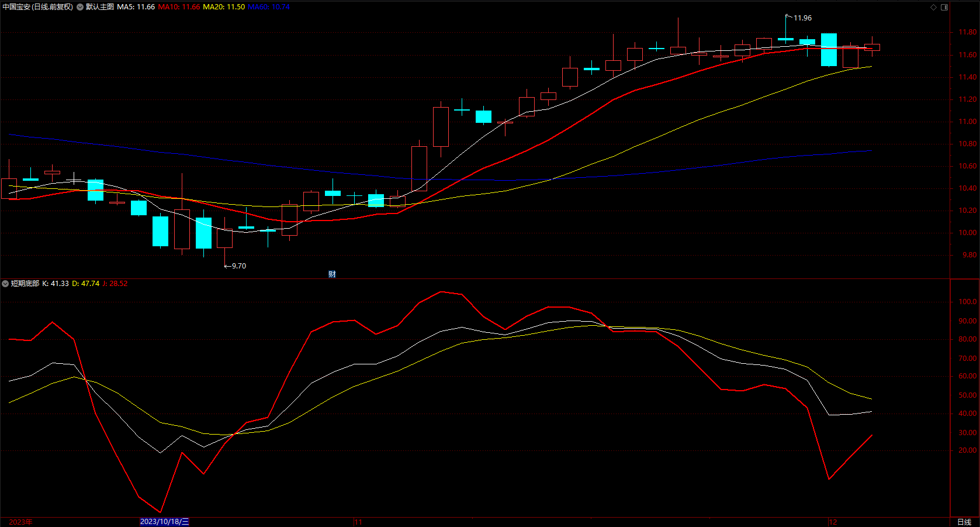Select the MA20: 11.50 legend label
The height and width of the screenshot is (527, 980).
click(224, 7)
